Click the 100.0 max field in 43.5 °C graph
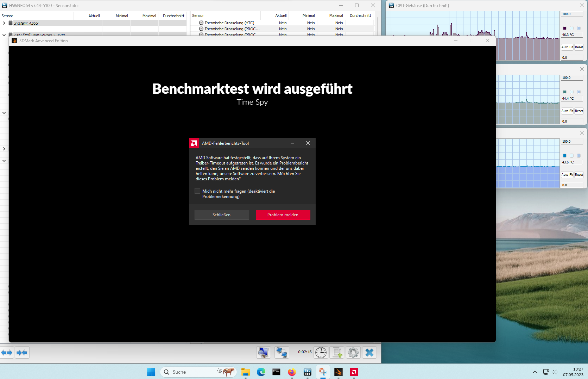Image resolution: width=588 pixels, height=379 pixels. [x=572, y=142]
